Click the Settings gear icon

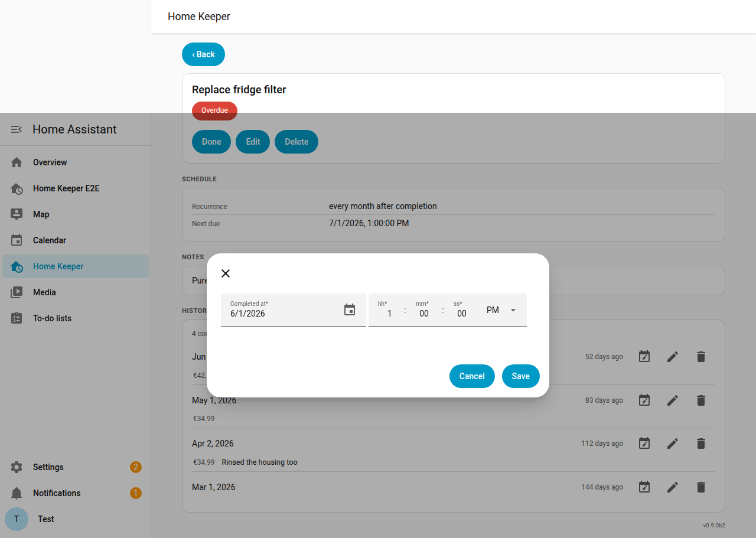17,467
